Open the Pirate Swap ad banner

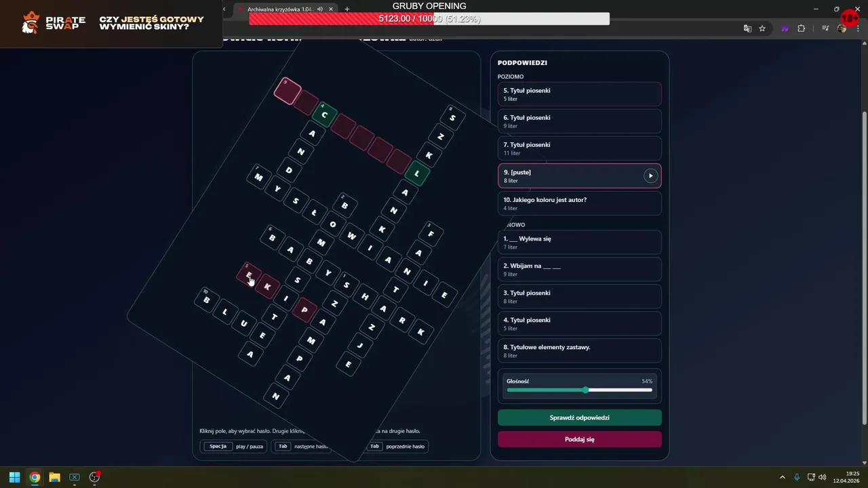click(111, 24)
